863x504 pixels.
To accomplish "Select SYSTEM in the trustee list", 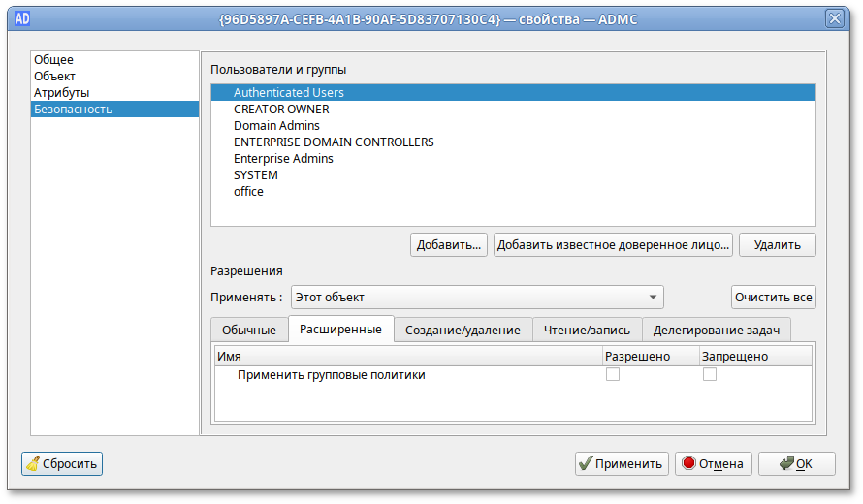I will click(513, 175).
